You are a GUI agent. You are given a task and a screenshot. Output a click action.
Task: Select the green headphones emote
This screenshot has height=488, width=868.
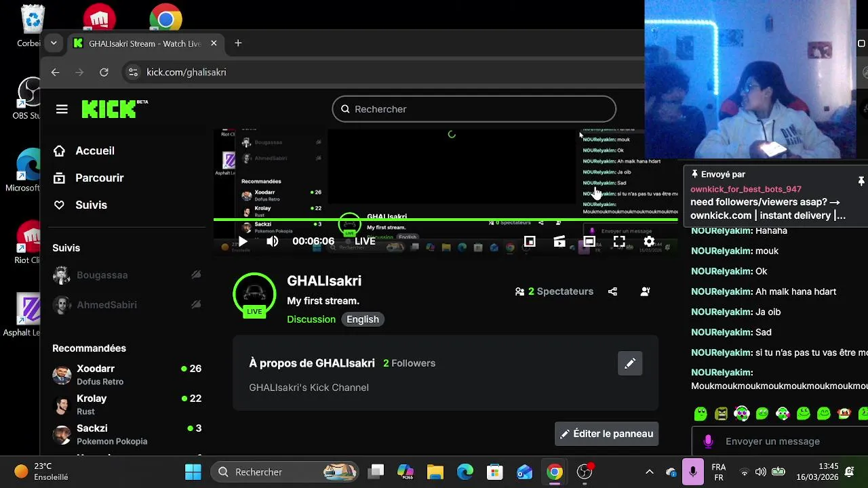click(x=742, y=413)
